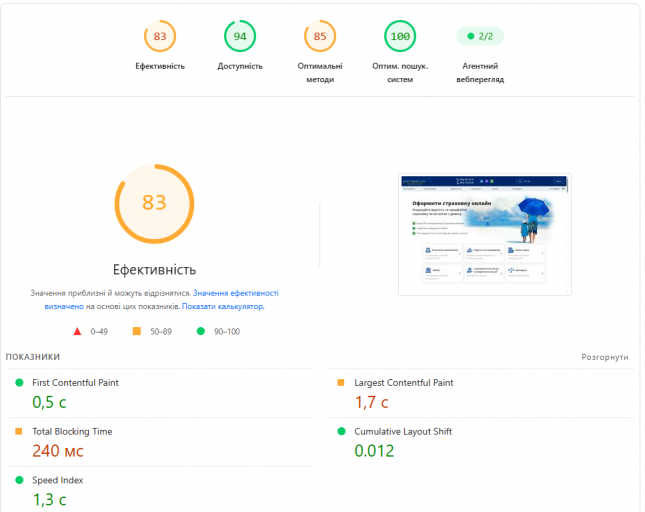Open the Показати калькулятор link
The image size is (645, 512).
223,306
